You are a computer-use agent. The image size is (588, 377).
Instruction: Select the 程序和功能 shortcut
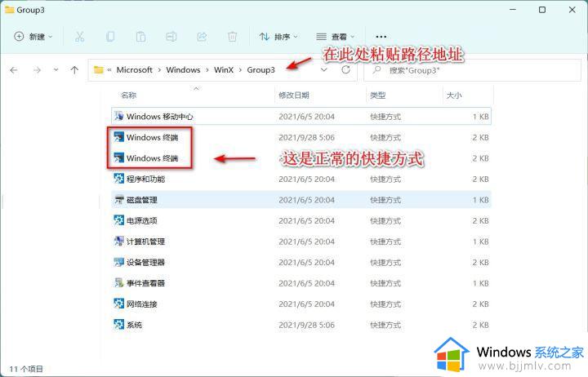tap(301, 180)
